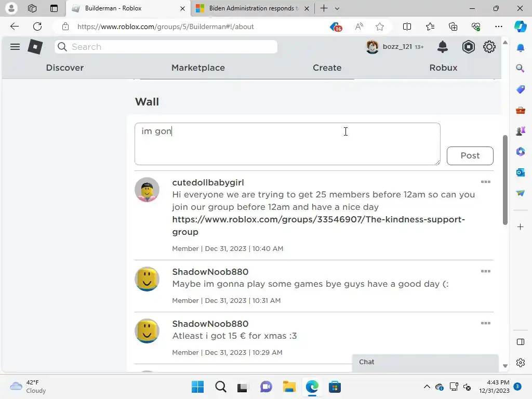Click the site info lock icon
This screenshot has height=399, width=532.
pos(65,26)
